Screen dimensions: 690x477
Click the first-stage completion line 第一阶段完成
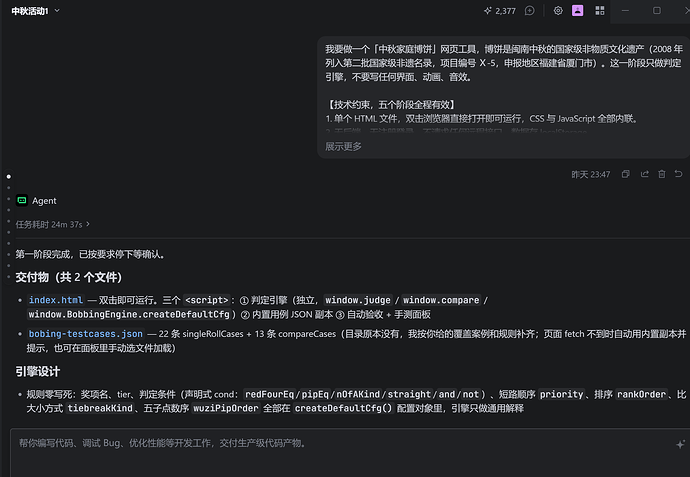tap(90, 254)
